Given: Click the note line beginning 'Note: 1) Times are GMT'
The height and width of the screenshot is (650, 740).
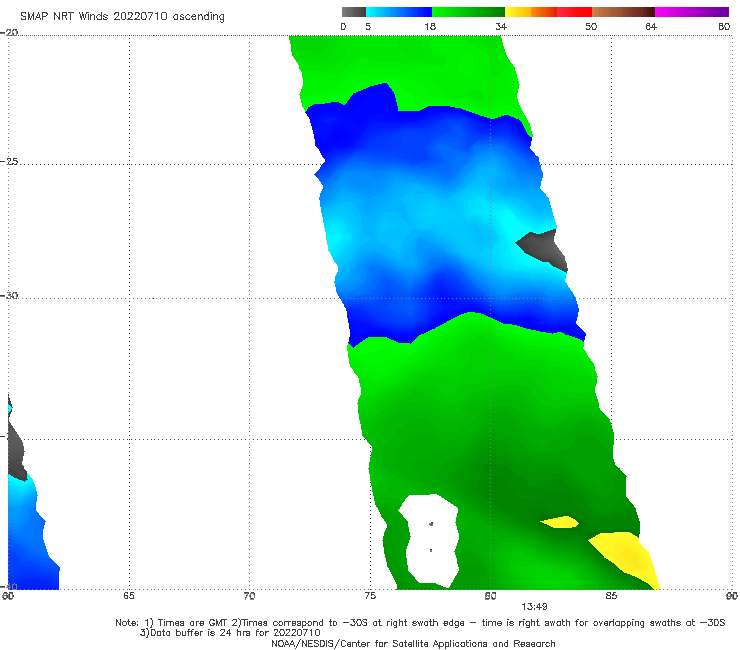Looking at the screenshot, I should (x=420, y=623).
